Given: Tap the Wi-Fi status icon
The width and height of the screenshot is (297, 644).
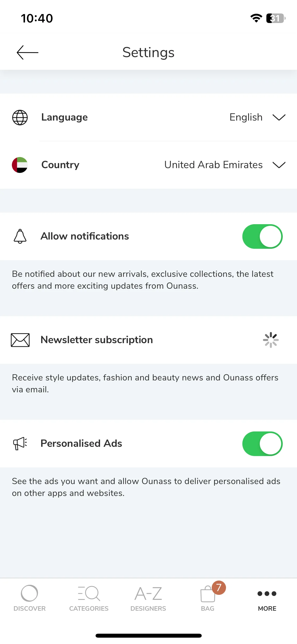Looking at the screenshot, I should (256, 18).
